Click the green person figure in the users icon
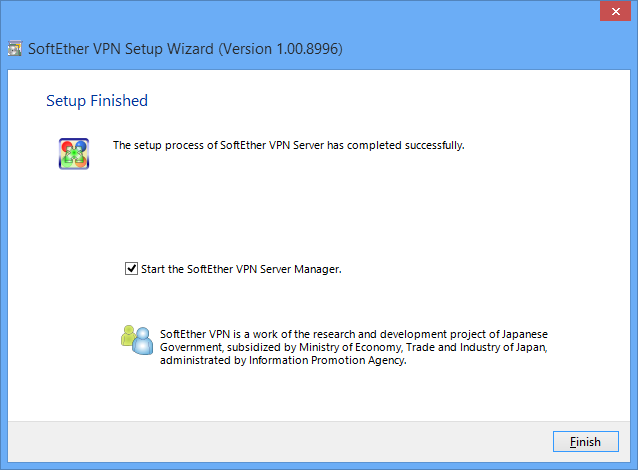This screenshot has width=638, height=470. tap(128, 336)
